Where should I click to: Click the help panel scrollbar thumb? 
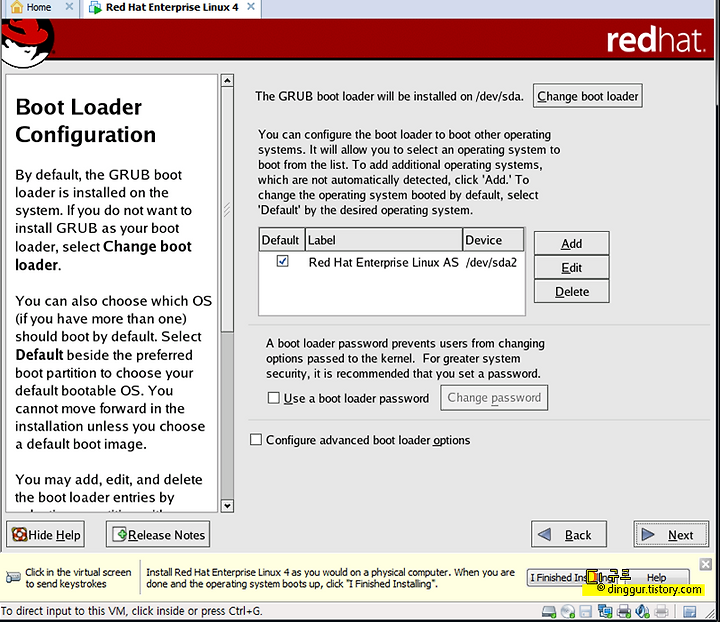[x=227, y=209]
